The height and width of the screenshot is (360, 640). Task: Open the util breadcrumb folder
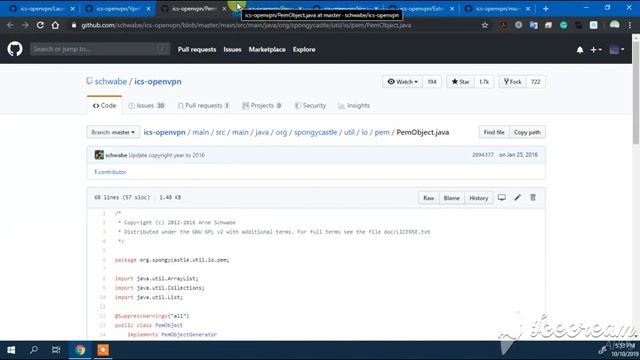(x=349, y=132)
